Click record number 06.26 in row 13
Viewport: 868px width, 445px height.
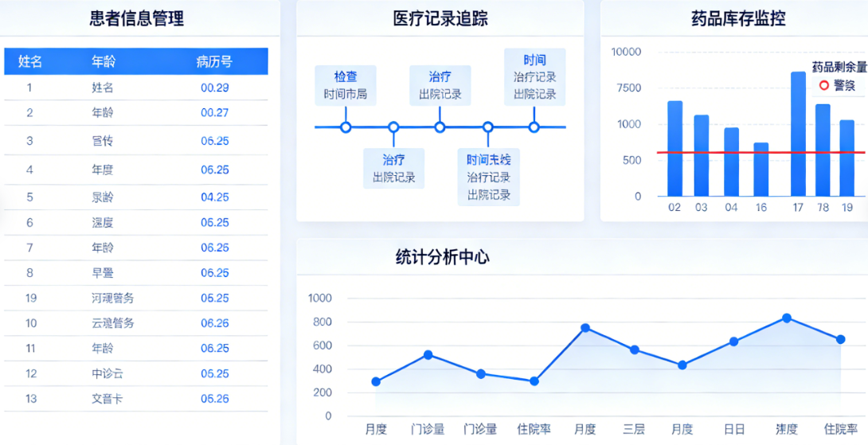point(215,399)
